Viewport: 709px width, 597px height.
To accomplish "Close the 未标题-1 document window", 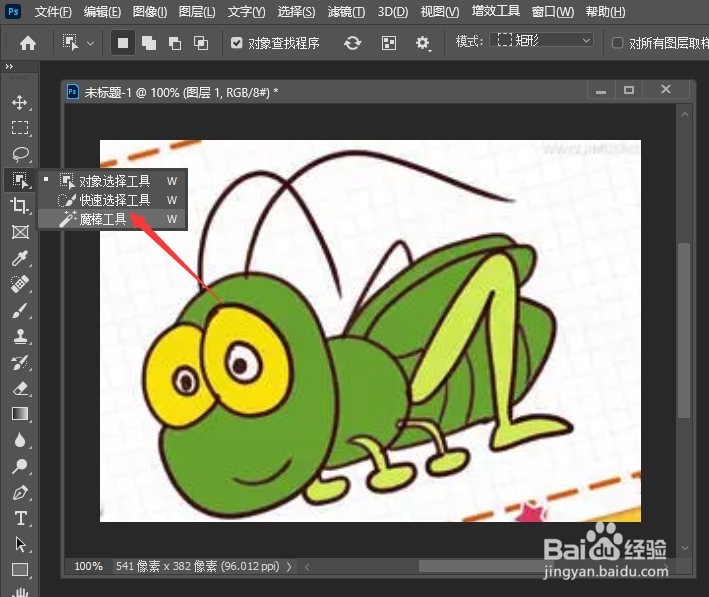I will tap(666, 90).
